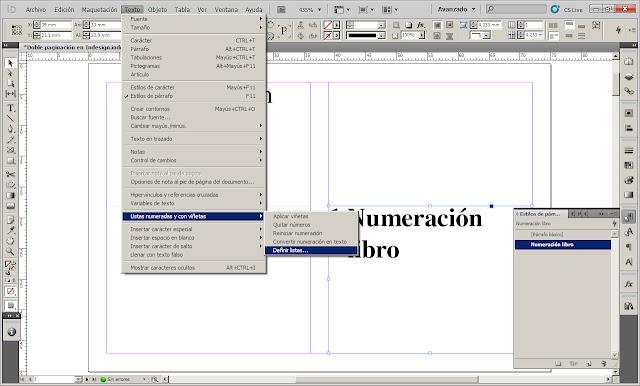Select the Line tool
Image resolution: width=640 pixels, height=386 pixels.
(11, 119)
